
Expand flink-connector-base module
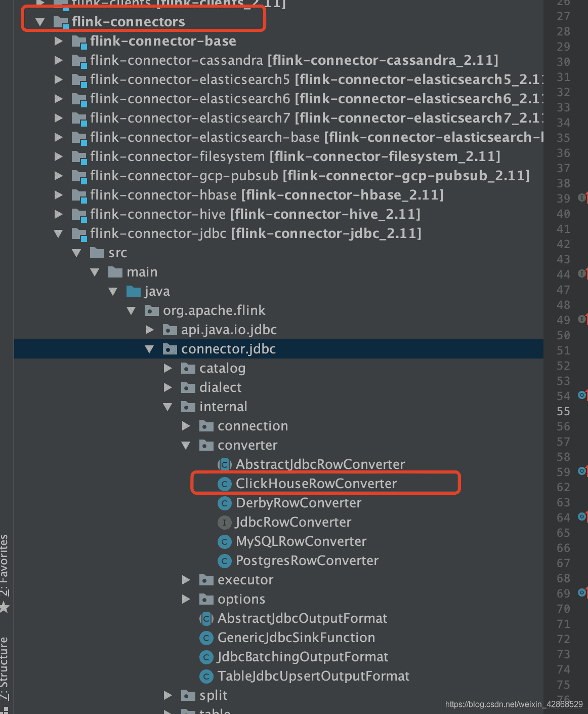point(59,41)
